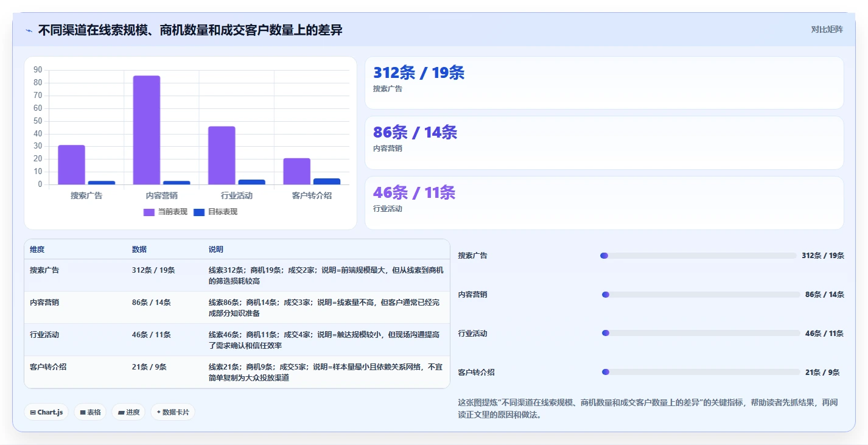Click the 行业活动 label left of progress bar
The height and width of the screenshot is (445, 868).
[472, 334]
